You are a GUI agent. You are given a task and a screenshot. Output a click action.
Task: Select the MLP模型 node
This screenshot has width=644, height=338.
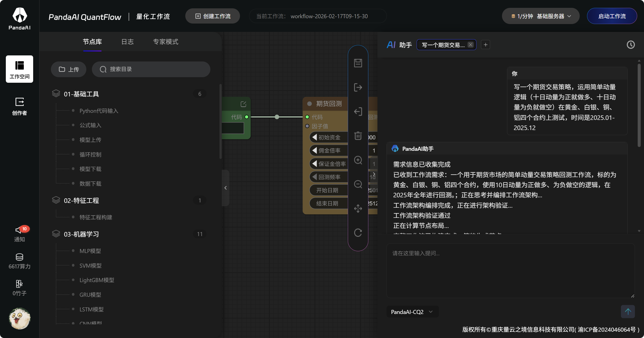pyautogui.click(x=90, y=251)
